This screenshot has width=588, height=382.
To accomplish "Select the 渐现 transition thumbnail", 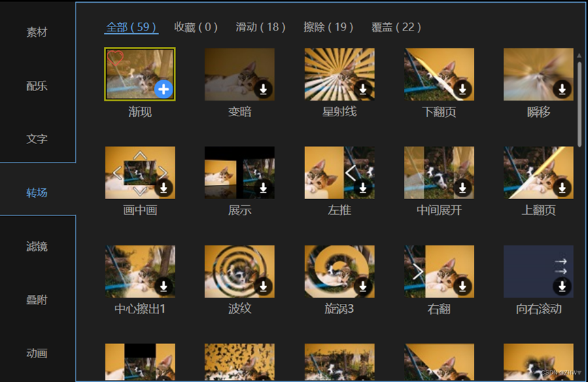I will 140,74.
